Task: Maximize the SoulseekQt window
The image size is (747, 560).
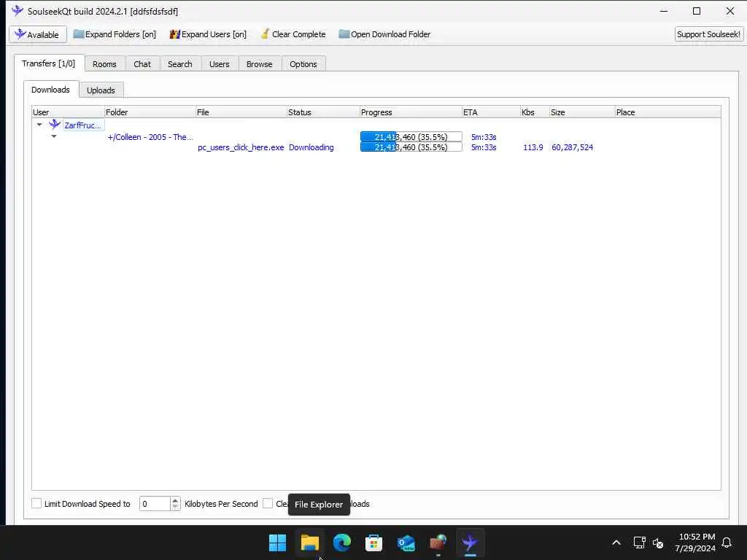Action: (697, 11)
